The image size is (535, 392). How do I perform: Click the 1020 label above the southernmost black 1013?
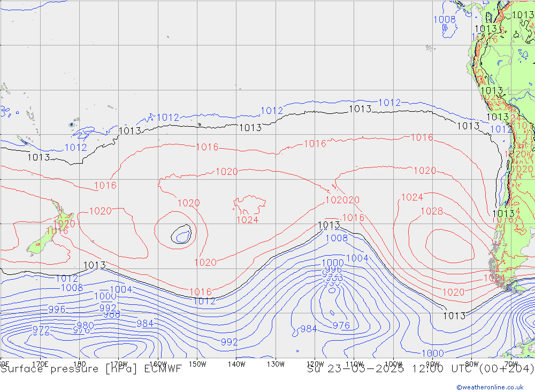(x=454, y=293)
